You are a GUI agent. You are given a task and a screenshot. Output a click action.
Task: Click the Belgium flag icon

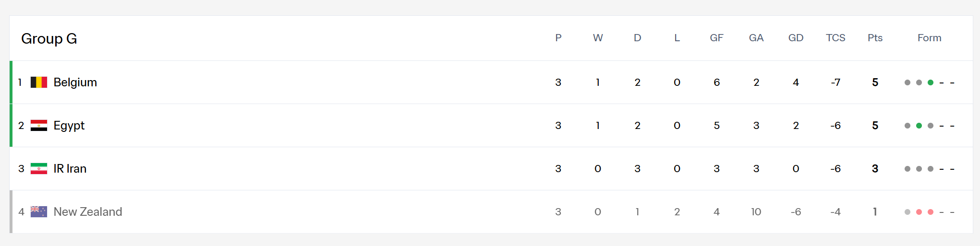point(39,82)
